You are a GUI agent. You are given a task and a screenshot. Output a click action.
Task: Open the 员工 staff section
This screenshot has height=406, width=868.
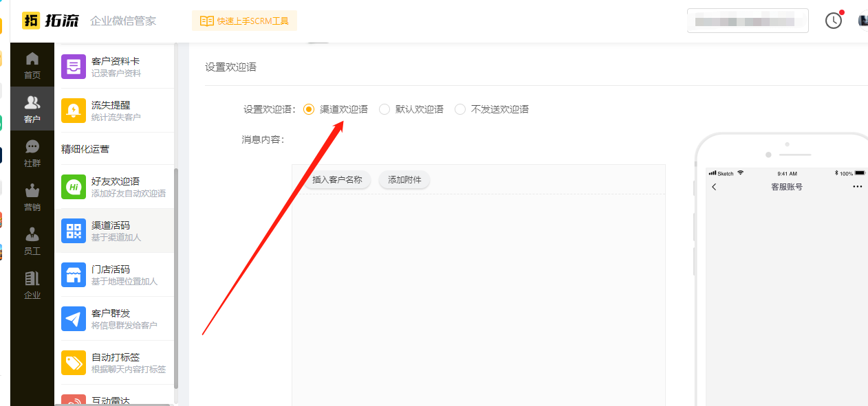32,241
